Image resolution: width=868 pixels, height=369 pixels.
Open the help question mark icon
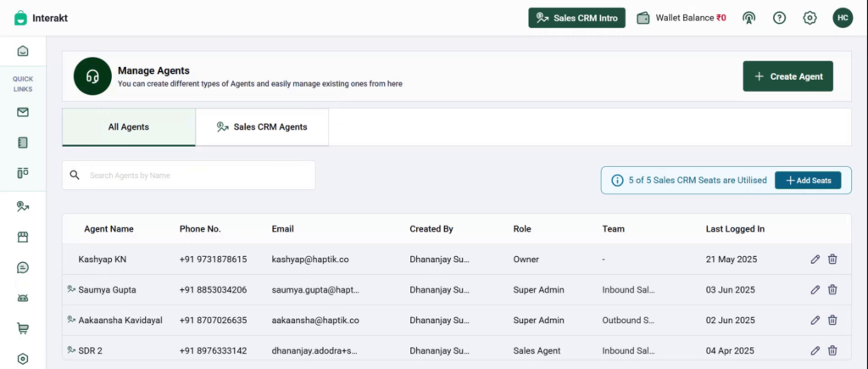point(780,18)
